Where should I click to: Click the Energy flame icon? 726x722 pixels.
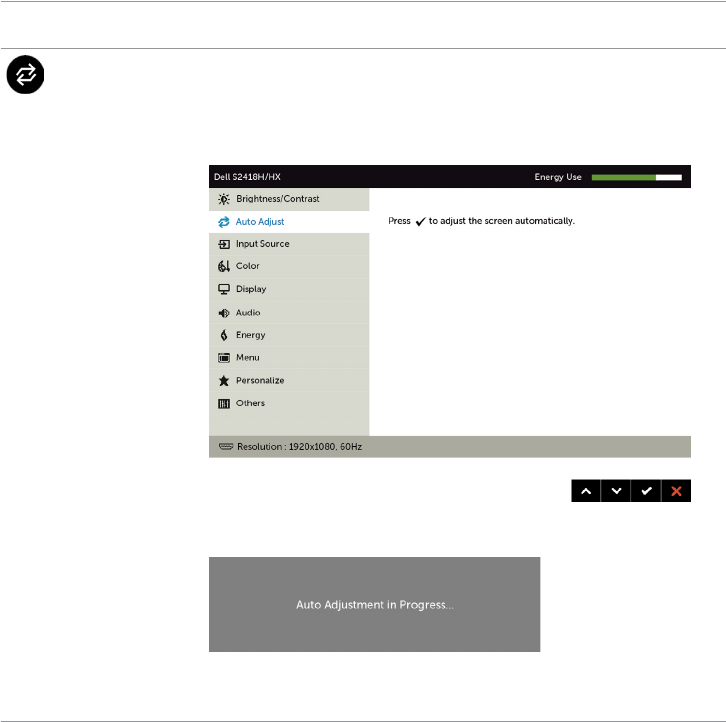coord(224,335)
